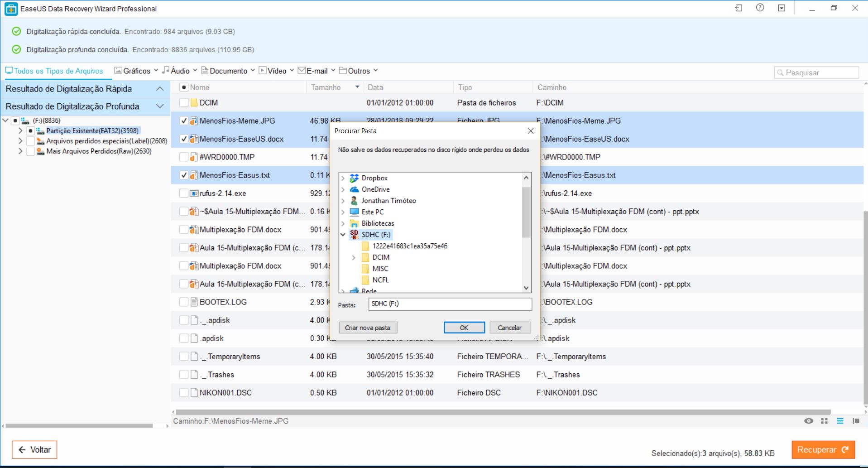Click OK in Procurar Pasta dialog
The image size is (868, 468).
(x=464, y=328)
